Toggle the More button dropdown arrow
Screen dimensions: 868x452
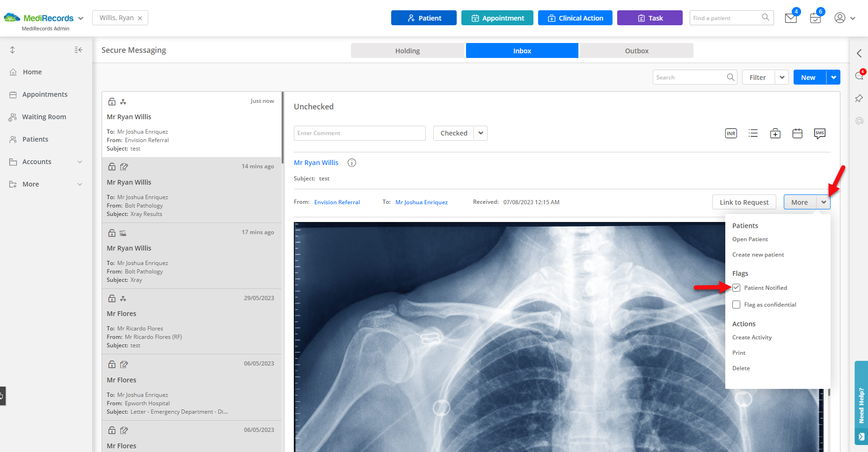[x=824, y=202]
